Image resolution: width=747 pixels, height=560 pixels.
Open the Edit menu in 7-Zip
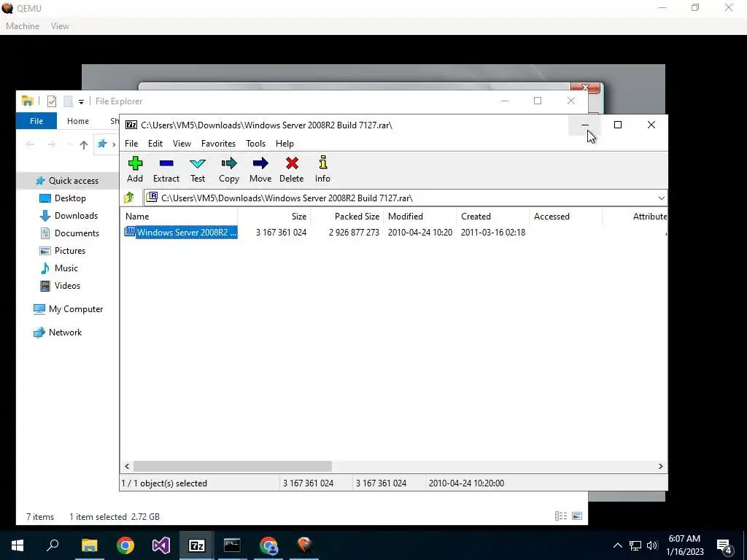click(155, 144)
